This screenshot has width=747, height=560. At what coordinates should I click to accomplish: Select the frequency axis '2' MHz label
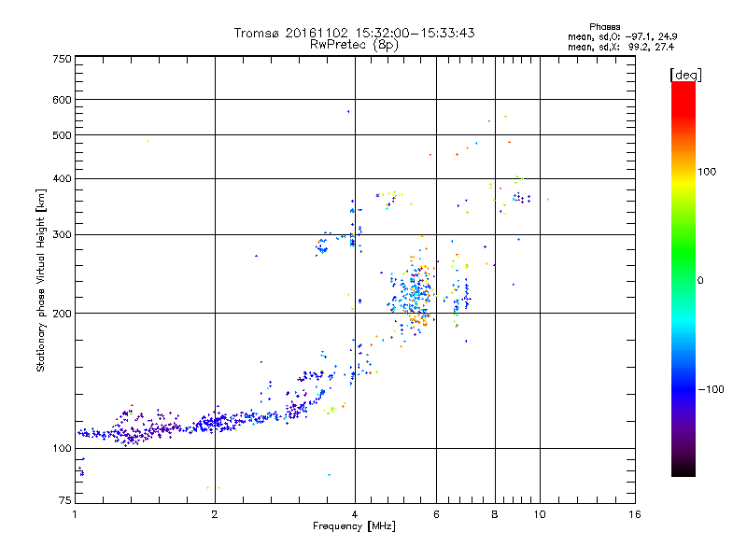coord(215,514)
